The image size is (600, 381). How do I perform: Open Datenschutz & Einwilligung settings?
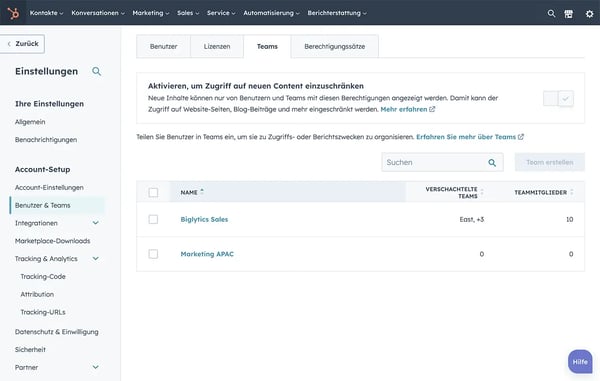click(x=57, y=332)
